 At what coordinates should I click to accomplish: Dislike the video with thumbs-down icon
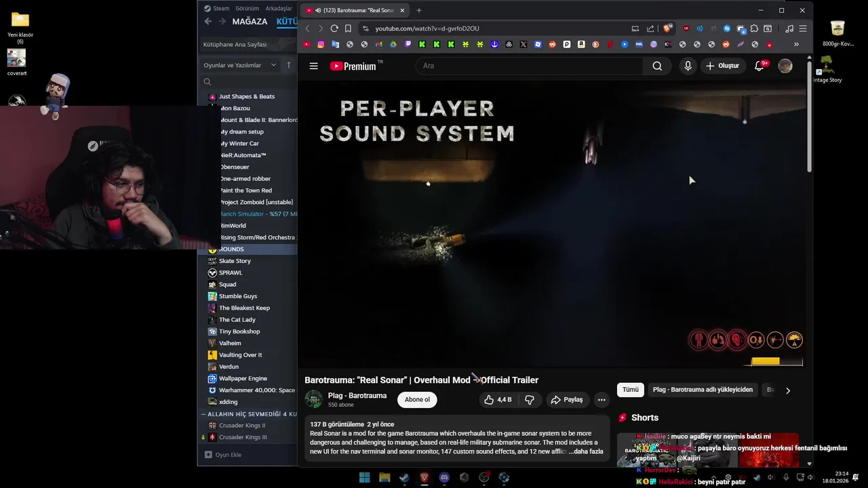coord(530,400)
